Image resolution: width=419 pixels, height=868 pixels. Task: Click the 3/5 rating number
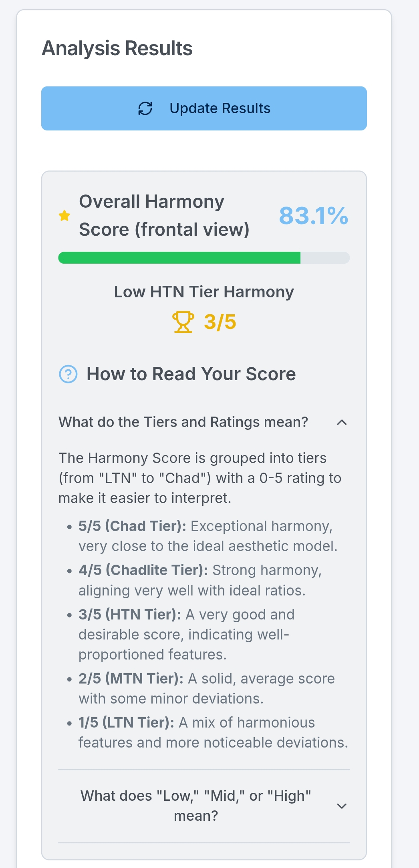tap(220, 322)
